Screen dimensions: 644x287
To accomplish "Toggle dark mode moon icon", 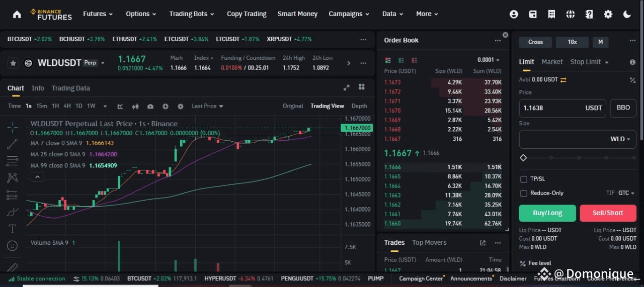I will click(627, 14).
